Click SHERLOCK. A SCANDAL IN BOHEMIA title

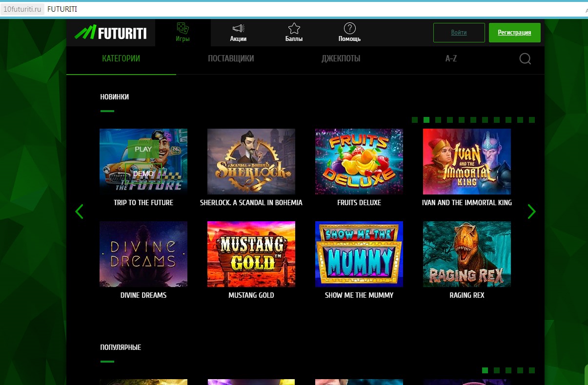tap(251, 203)
